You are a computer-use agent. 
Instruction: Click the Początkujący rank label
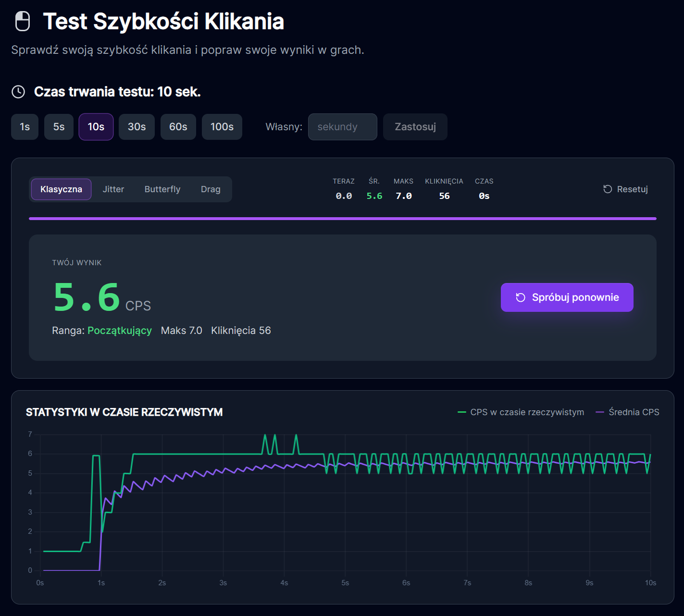tap(120, 331)
